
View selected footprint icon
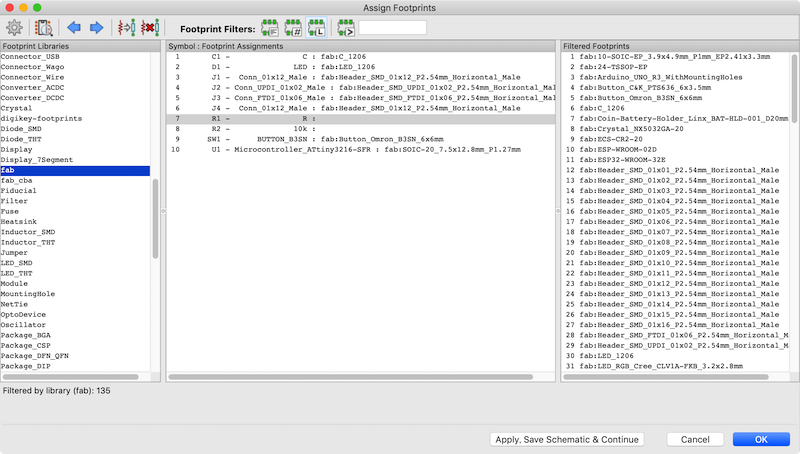click(x=44, y=28)
